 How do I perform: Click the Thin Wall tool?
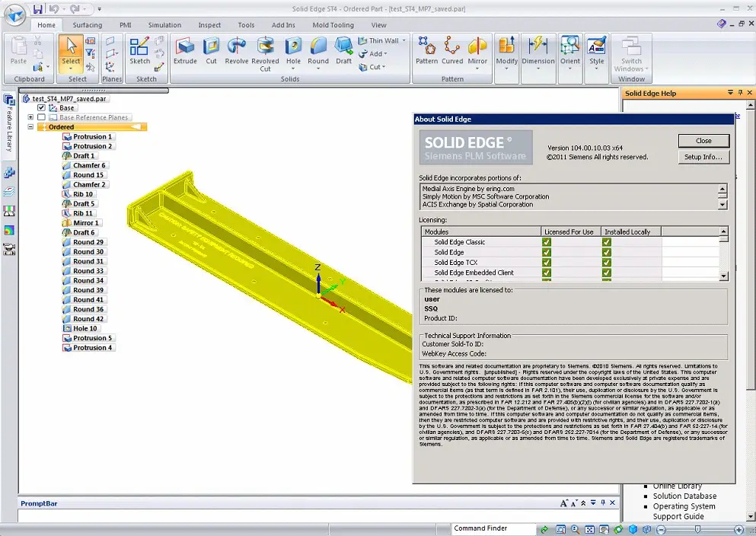(379, 40)
